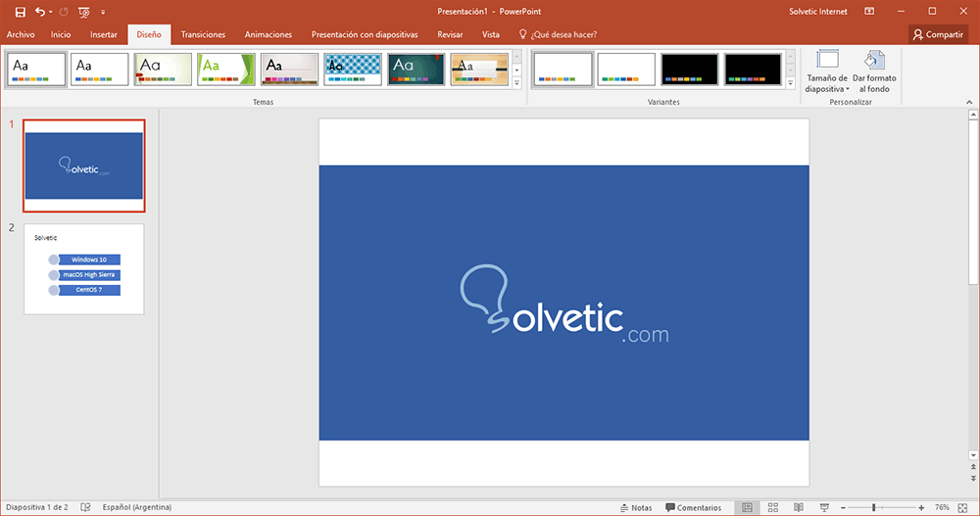The width and height of the screenshot is (980, 516).
Task: Click the Solvetic logo image on the slide
Action: pyautogui.click(x=564, y=303)
